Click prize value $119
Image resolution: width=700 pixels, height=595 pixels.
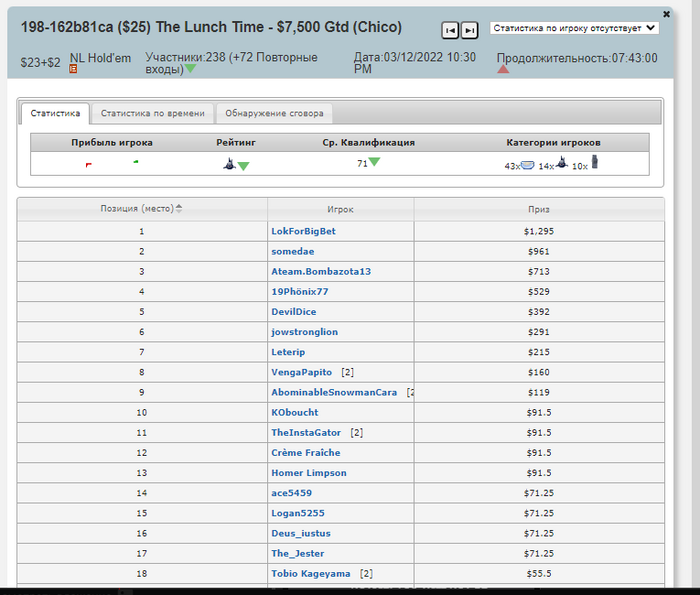point(539,392)
